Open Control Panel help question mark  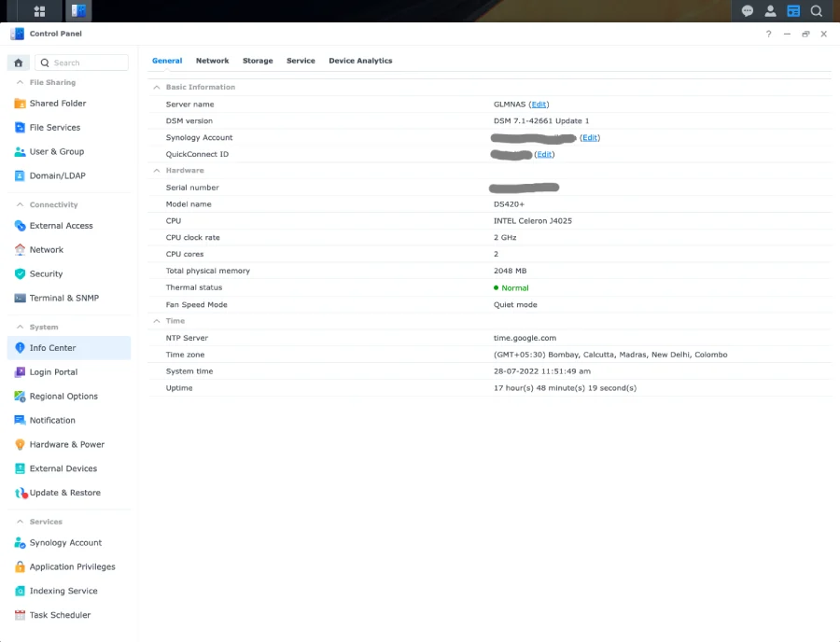coord(769,34)
